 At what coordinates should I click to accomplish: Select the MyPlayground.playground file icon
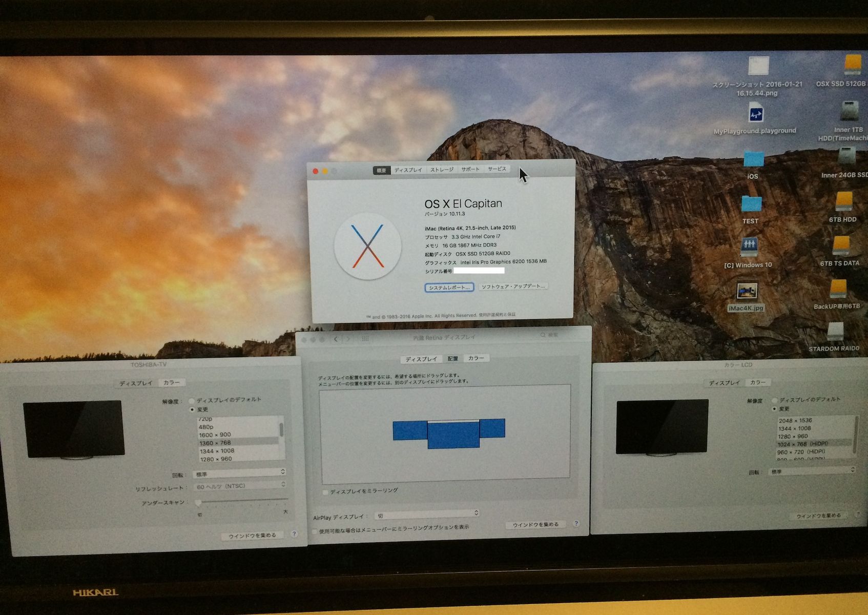tap(756, 113)
